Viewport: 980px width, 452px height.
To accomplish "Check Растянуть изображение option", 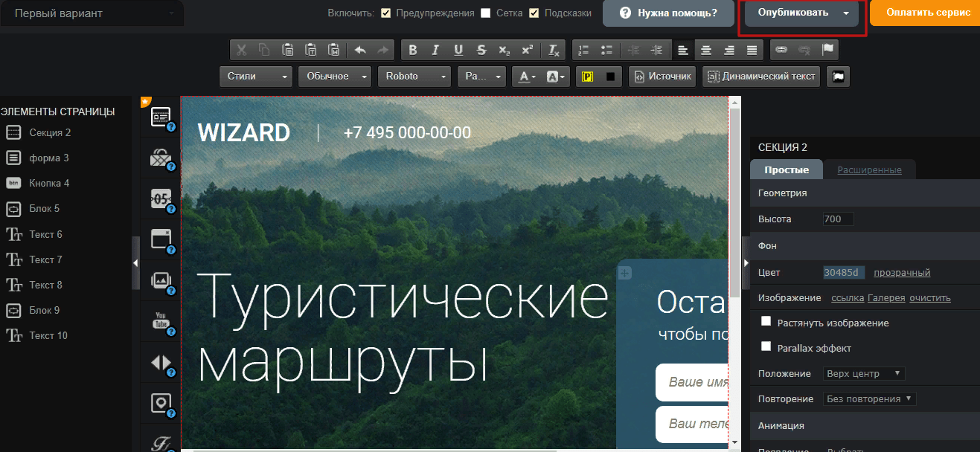I will (766, 321).
